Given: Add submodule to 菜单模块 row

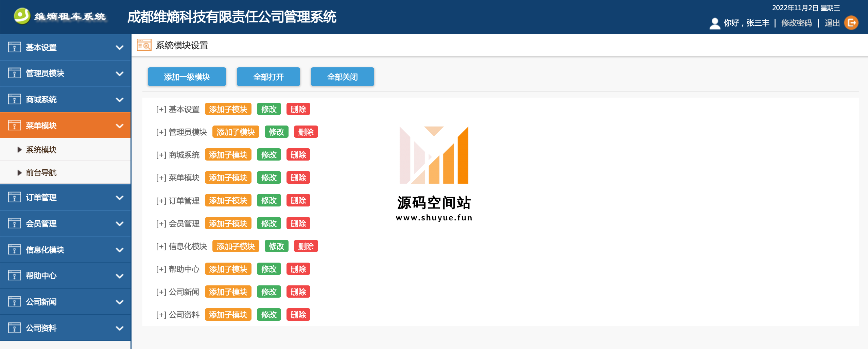Looking at the screenshot, I should point(228,177).
